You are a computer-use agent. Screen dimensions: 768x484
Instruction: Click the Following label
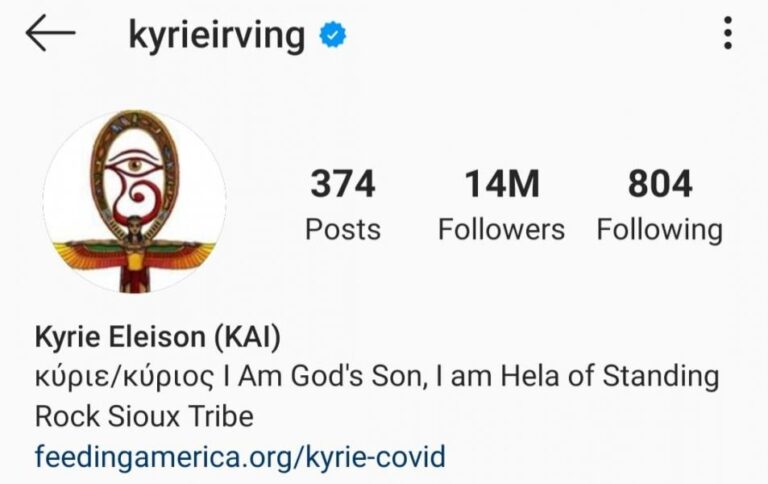(660, 230)
